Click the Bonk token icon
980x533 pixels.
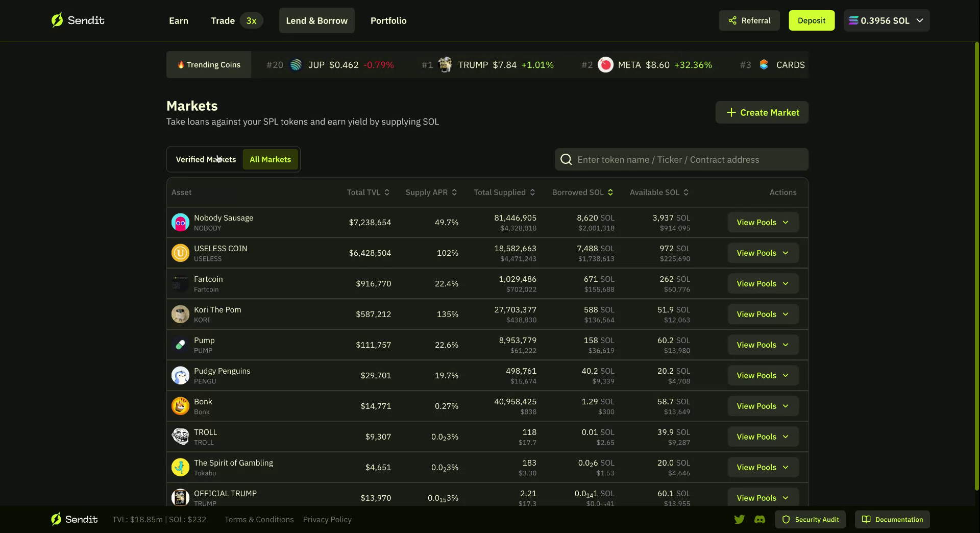point(180,406)
